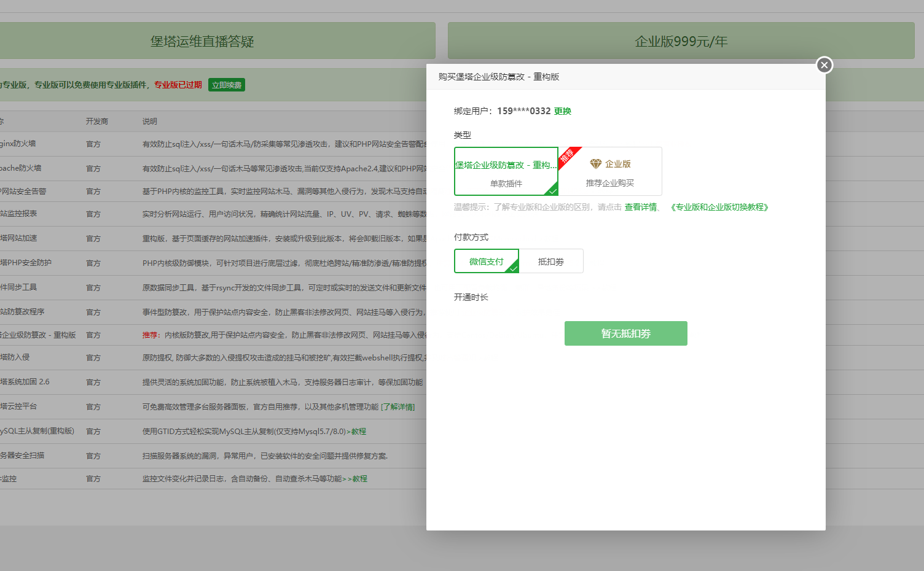
Task: Click 开发商 column header
Action: [x=97, y=121]
